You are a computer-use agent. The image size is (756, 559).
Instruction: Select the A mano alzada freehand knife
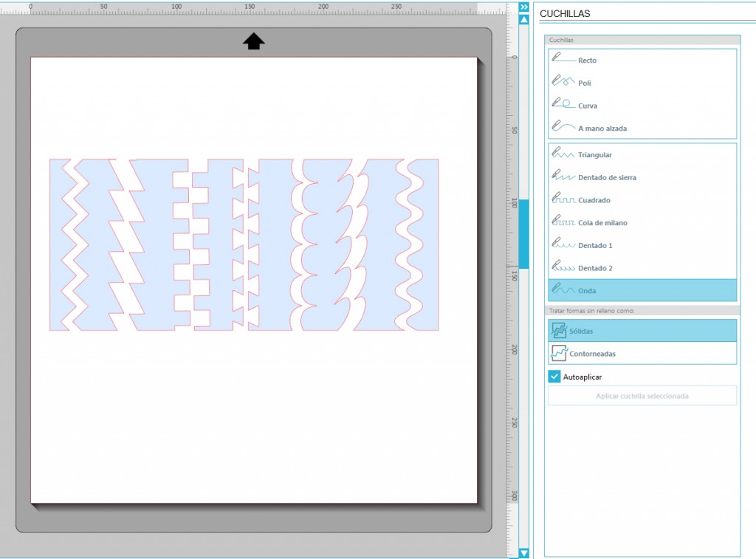[565, 127]
